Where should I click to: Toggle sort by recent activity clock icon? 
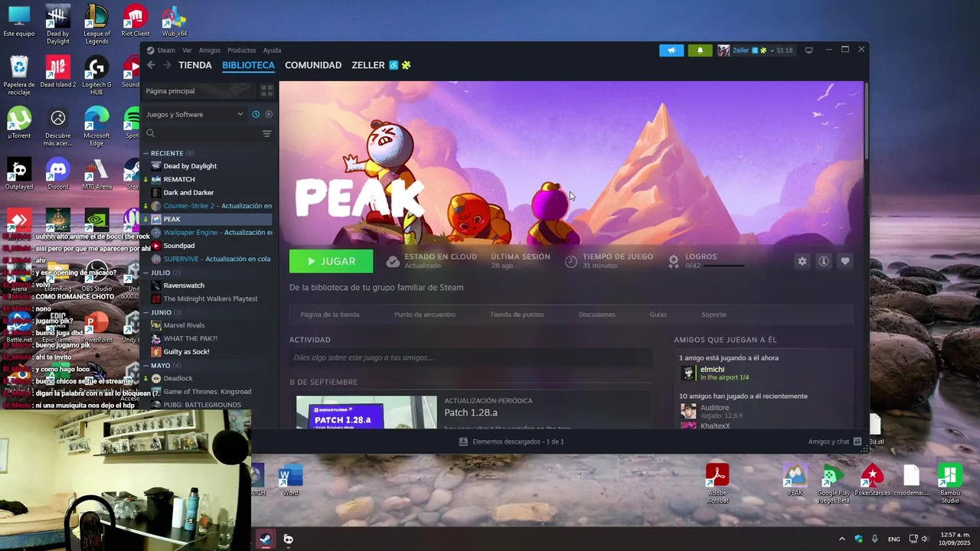coord(256,114)
